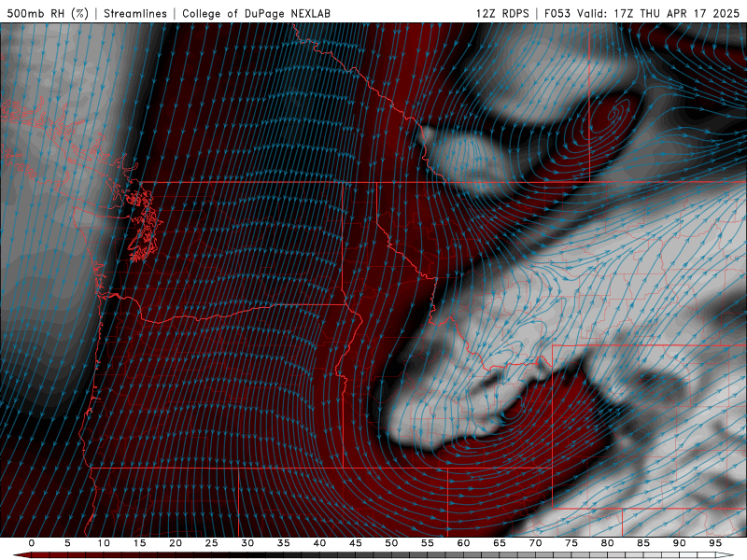Click the colorbar value label 85
The image size is (747, 560).
tap(643, 543)
